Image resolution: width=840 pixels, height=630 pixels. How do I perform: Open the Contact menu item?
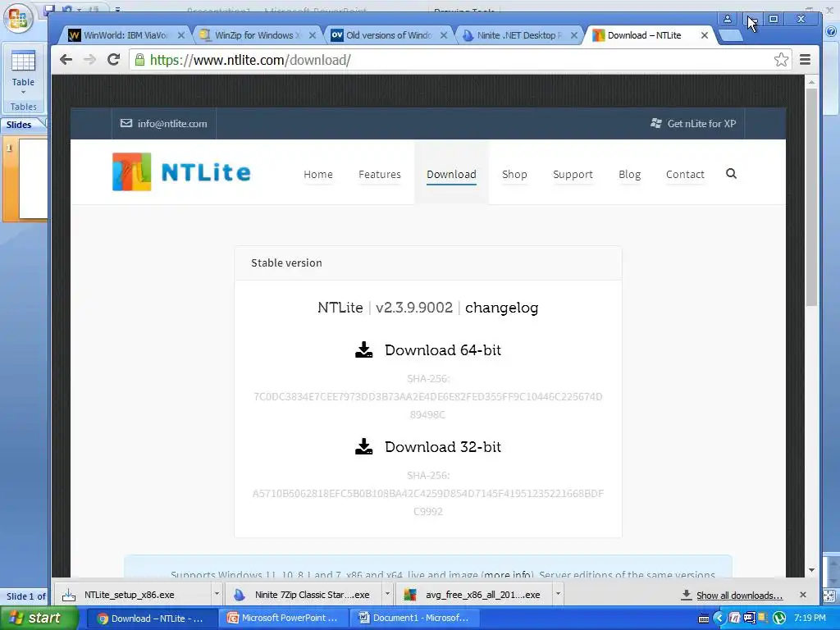pos(685,174)
